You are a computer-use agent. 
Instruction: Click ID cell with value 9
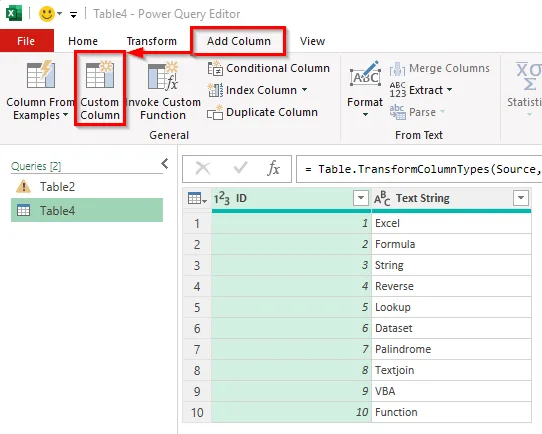(291, 391)
